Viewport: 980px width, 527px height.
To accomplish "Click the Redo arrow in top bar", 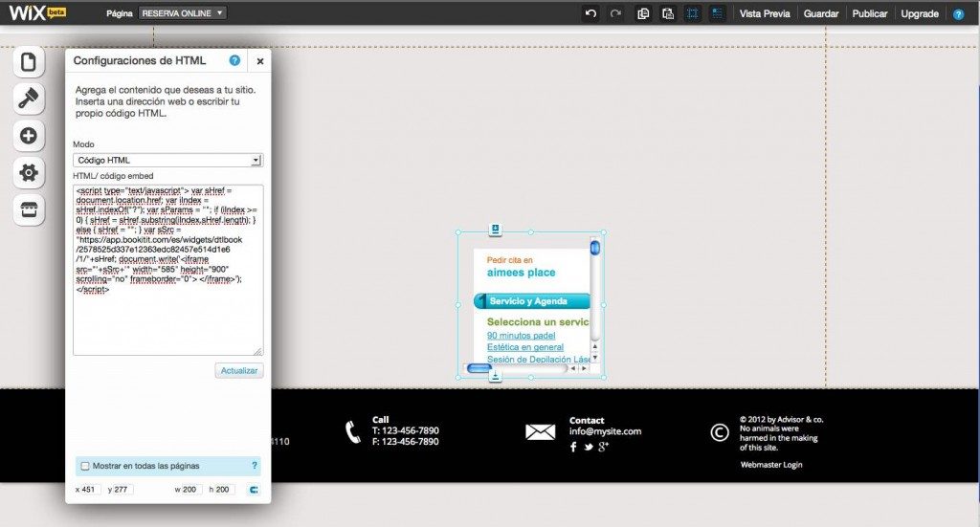I will tap(615, 13).
